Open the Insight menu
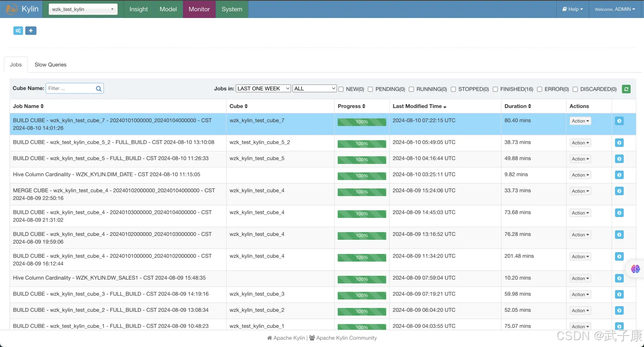This screenshot has width=644, height=347. pyautogui.click(x=138, y=9)
